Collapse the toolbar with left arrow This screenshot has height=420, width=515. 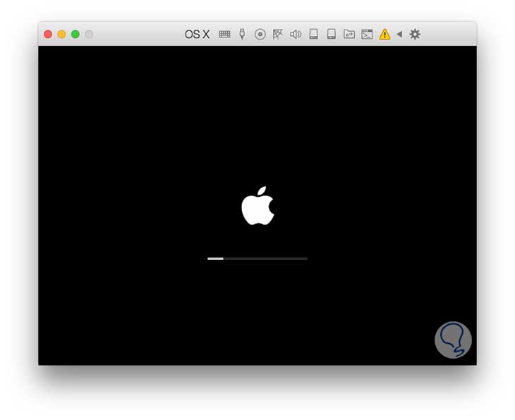(399, 34)
